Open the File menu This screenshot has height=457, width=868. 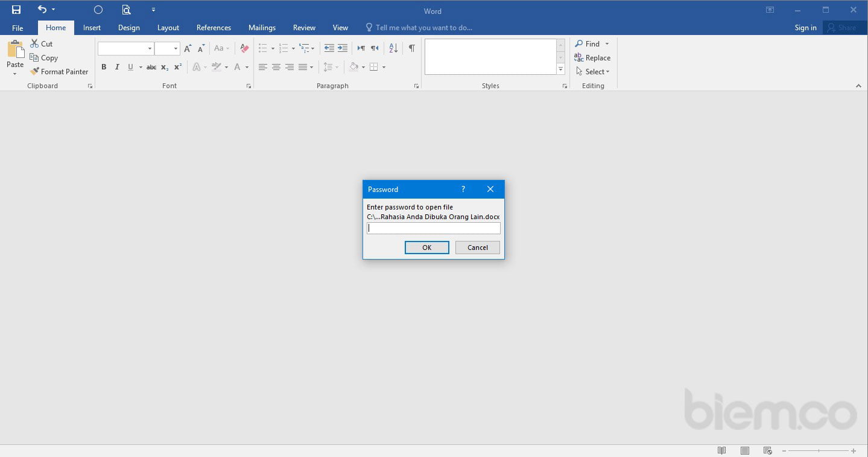pyautogui.click(x=17, y=28)
